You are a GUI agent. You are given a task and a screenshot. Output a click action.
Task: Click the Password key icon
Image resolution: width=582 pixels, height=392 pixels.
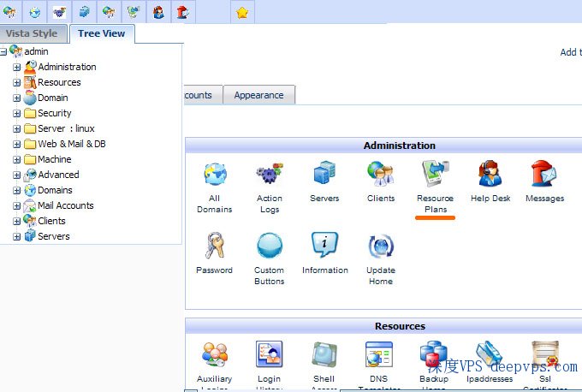point(214,247)
